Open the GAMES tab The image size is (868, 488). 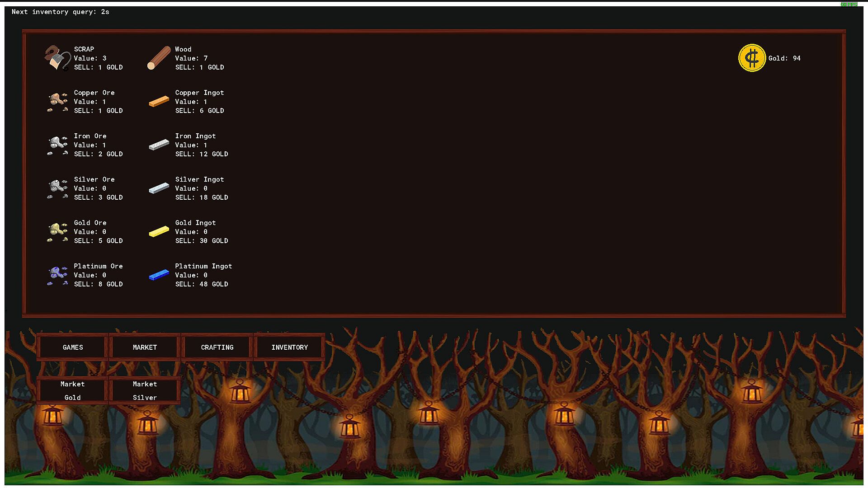[73, 347]
